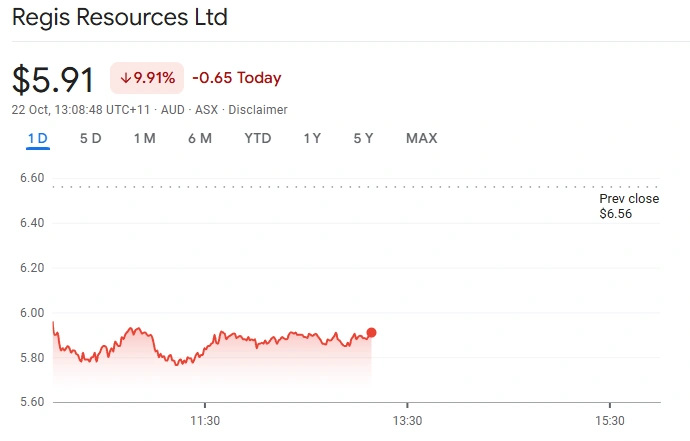Select the 1D time range tab
690x441 pixels.
click(x=38, y=139)
